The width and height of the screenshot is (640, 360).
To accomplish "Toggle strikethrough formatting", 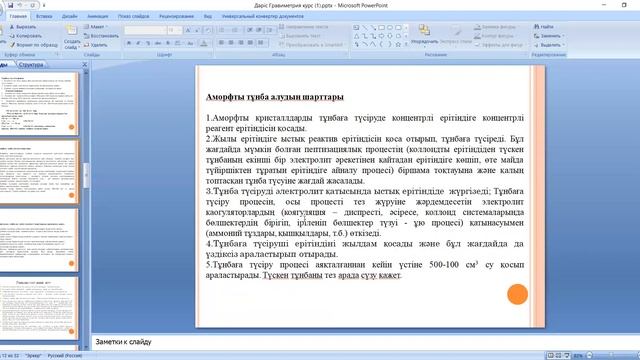I will pyautogui.click(x=158, y=43).
